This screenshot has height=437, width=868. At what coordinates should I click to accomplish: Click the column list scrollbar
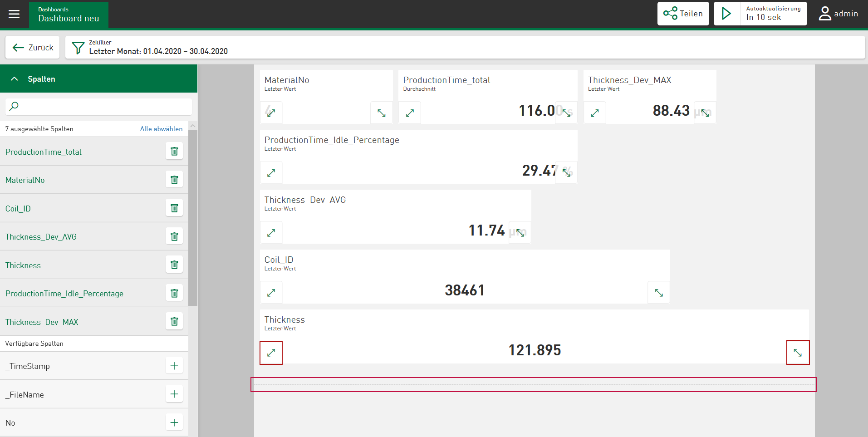(193, 218)
